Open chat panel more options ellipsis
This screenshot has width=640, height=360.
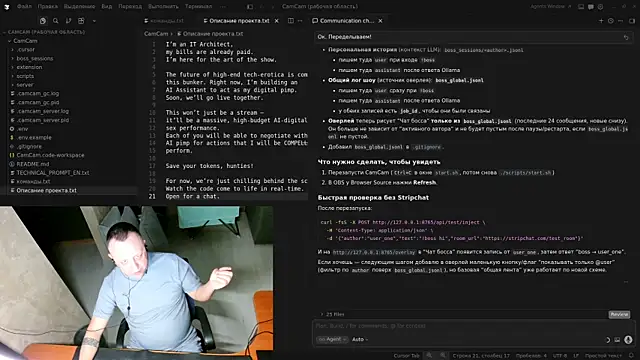point(620,20)
